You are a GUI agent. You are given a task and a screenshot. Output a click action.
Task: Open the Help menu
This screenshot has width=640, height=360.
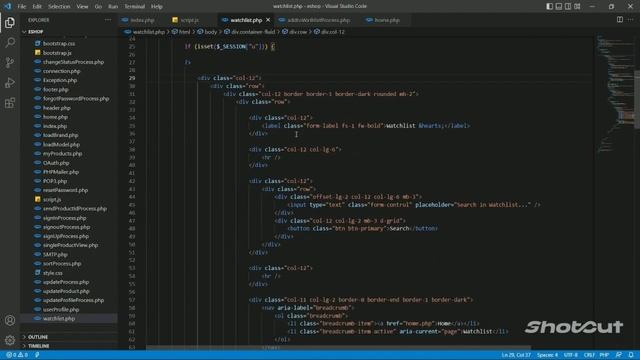coord(157,7)
